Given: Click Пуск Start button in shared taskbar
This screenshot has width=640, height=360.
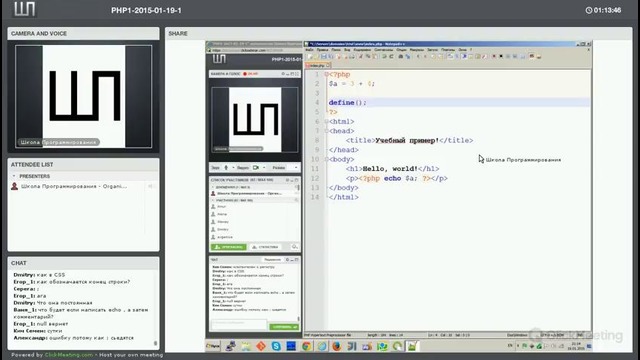Looking at the screenshot, I should [213, 346].
